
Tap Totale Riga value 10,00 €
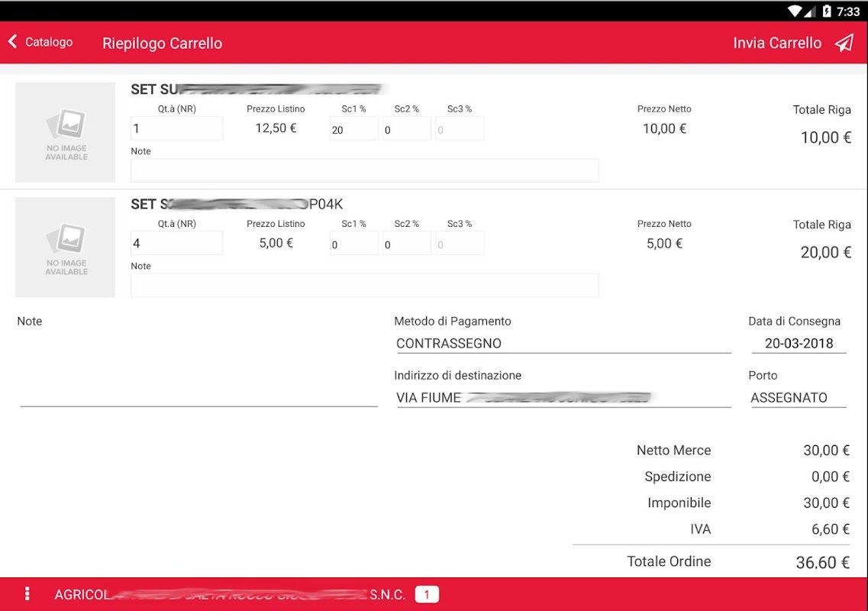pos(825,137)
